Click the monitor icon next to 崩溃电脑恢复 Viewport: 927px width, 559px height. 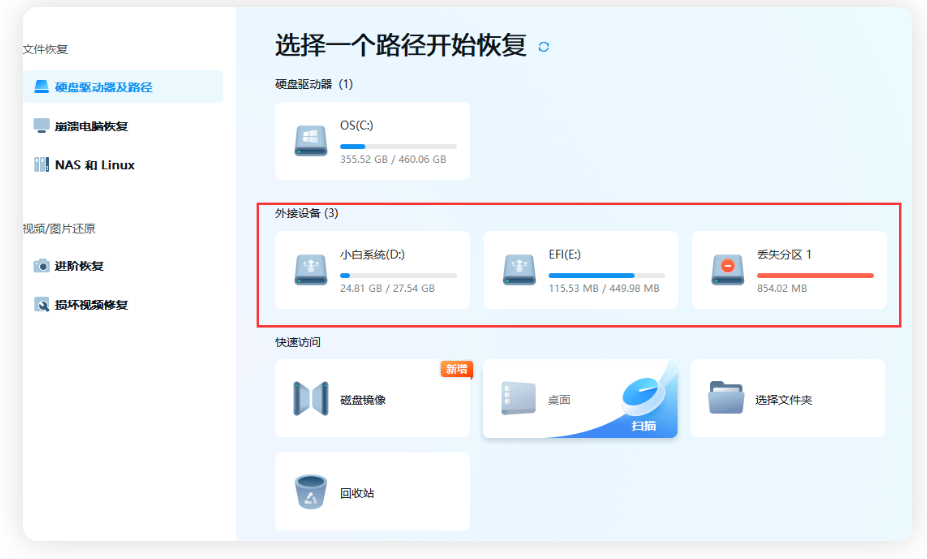41,126
